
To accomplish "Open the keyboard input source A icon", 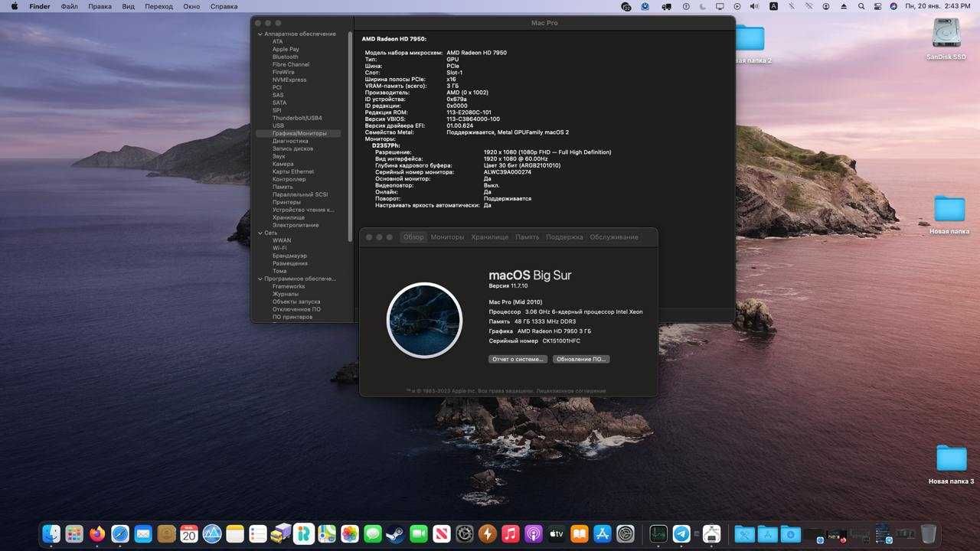I will coord(773,6).
